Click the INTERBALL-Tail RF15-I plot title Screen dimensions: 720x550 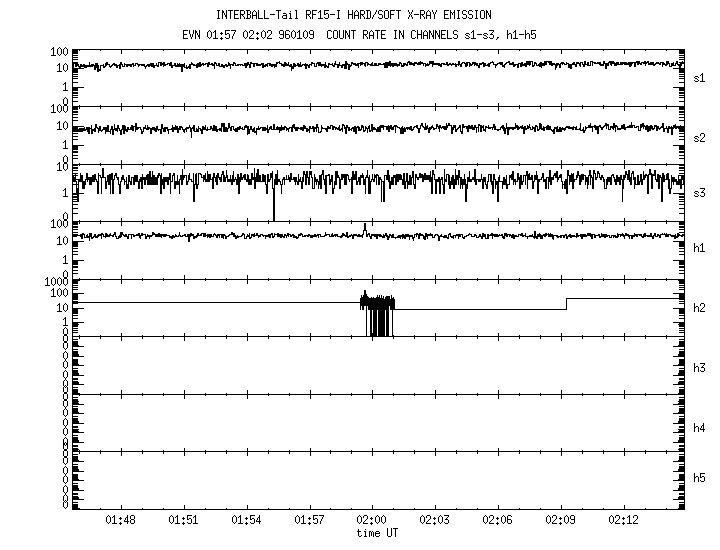click(353, 15)
